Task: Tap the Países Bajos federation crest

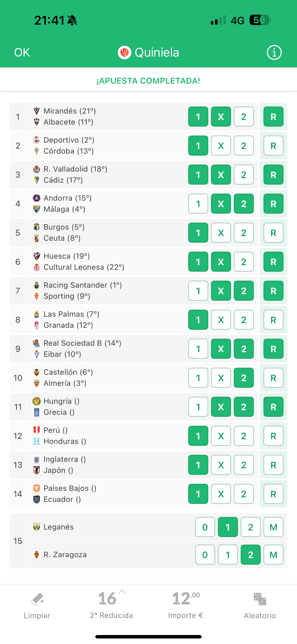Action: tap(37, 488)
